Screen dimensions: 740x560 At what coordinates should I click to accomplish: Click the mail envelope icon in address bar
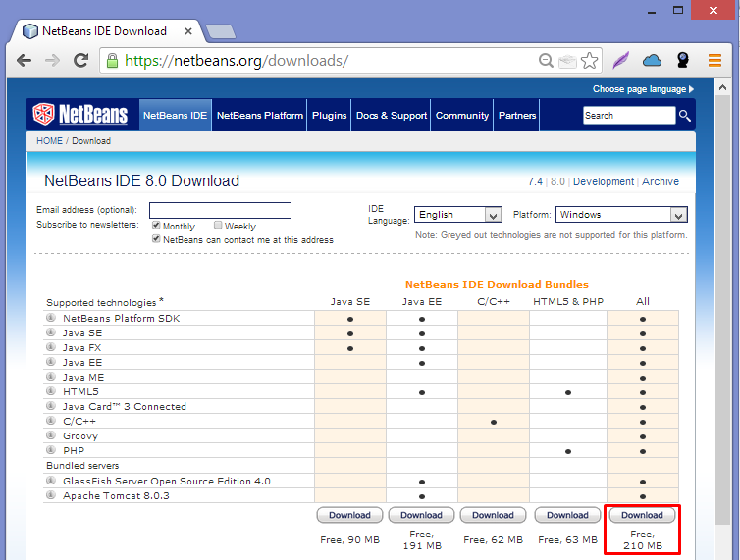tap(567, 61)
